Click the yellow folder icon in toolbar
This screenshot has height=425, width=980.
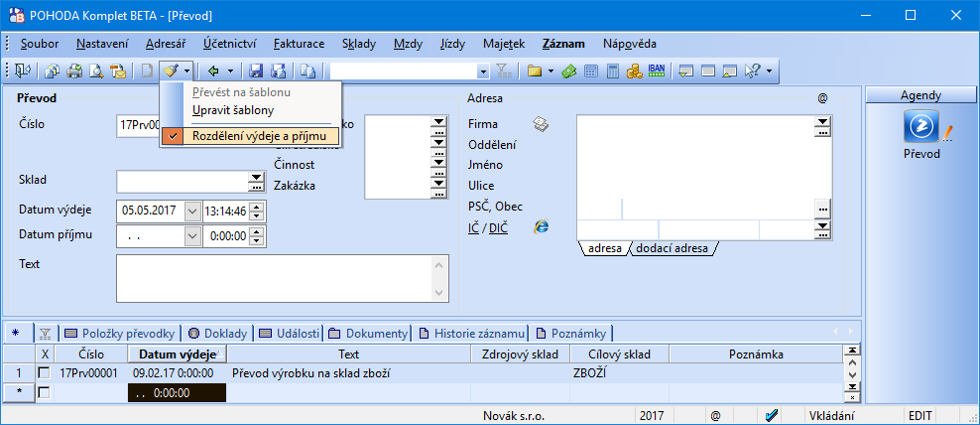pos(534,71)
